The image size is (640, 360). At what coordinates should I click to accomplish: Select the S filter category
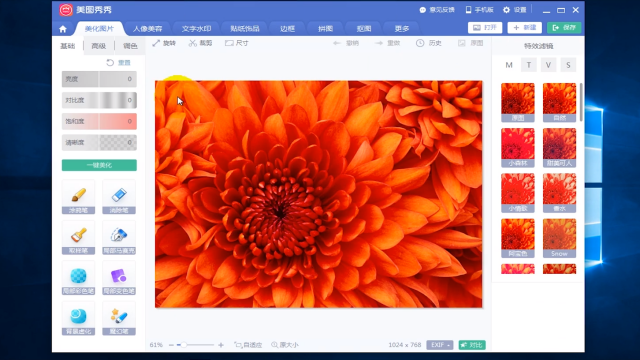568,65
